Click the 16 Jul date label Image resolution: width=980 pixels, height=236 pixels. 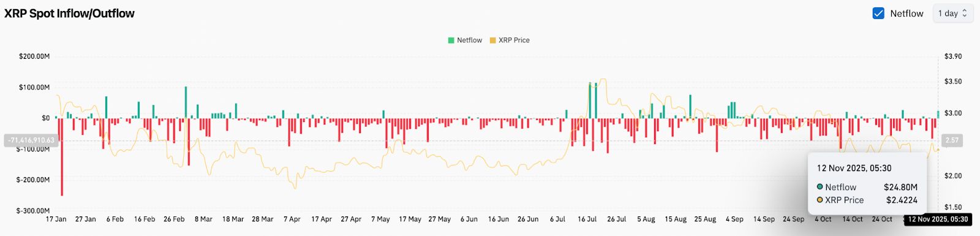587,219
